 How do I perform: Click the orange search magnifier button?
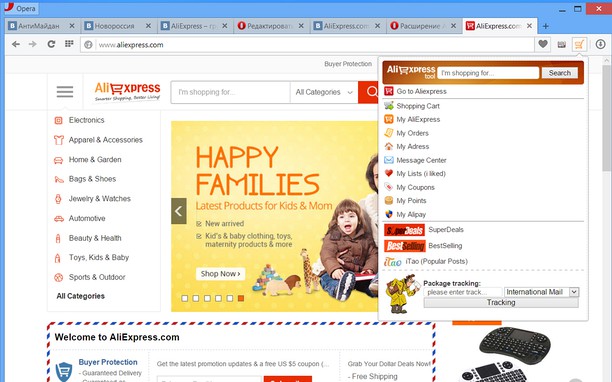point(368,92)
